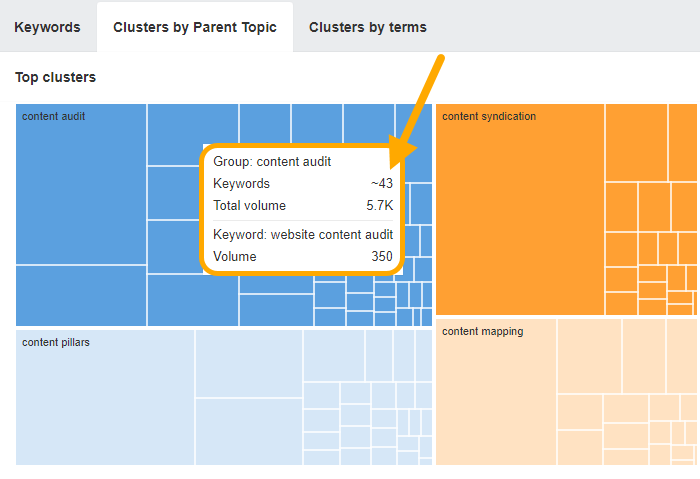
Task: Click the Top clusters heading
Action: [56, 77]
